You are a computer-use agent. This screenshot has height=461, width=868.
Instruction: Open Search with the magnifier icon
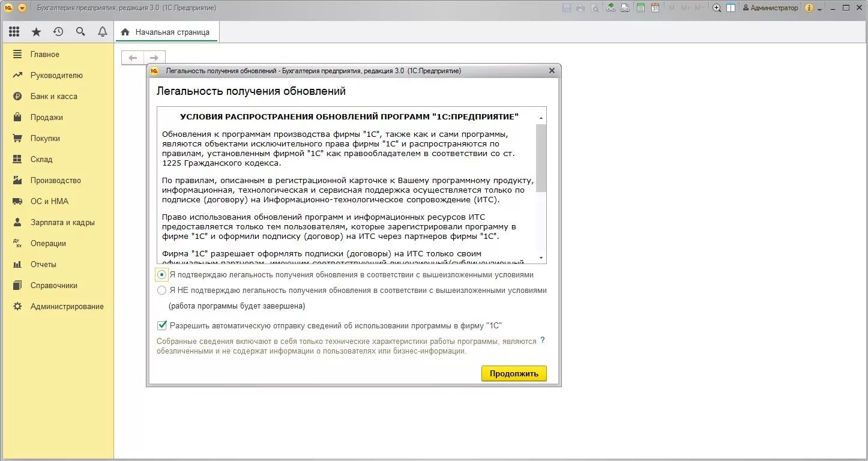[80, 32]
